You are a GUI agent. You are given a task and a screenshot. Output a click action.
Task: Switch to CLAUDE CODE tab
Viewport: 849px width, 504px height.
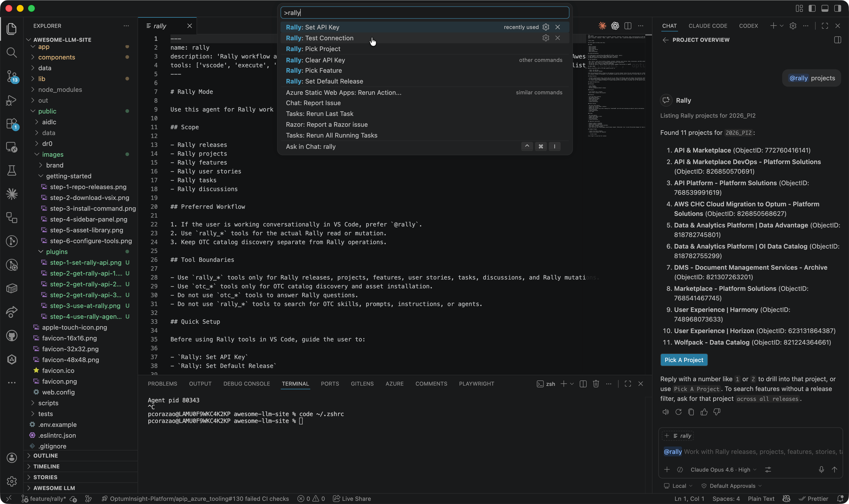[708, 26]
